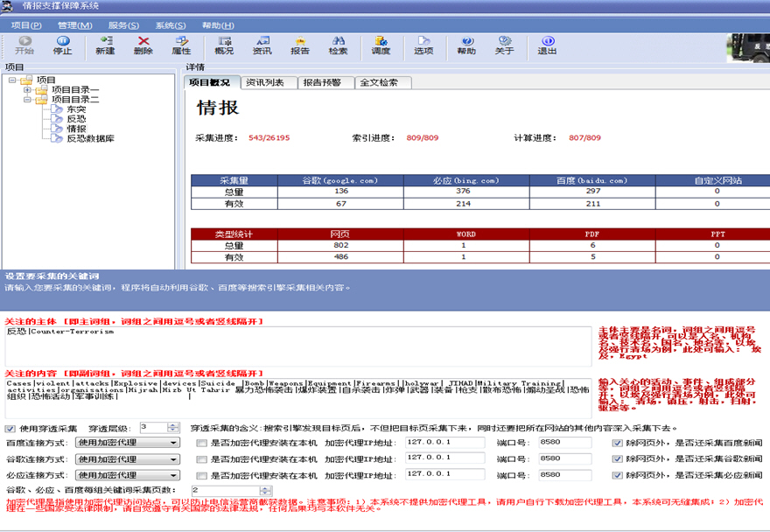The width and height of the screenshot is (770, 532).
Task: Expand the 项目目录一 tree node
Action: click(27, 90)
